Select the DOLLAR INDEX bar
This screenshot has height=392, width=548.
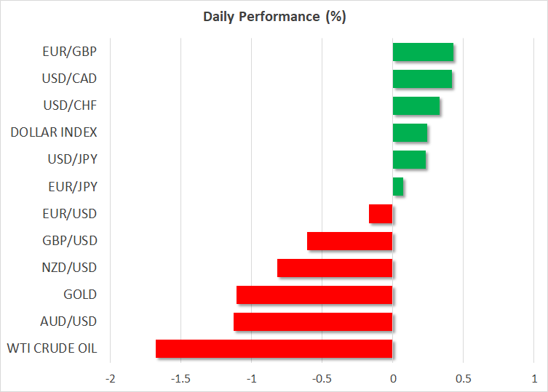410,133
